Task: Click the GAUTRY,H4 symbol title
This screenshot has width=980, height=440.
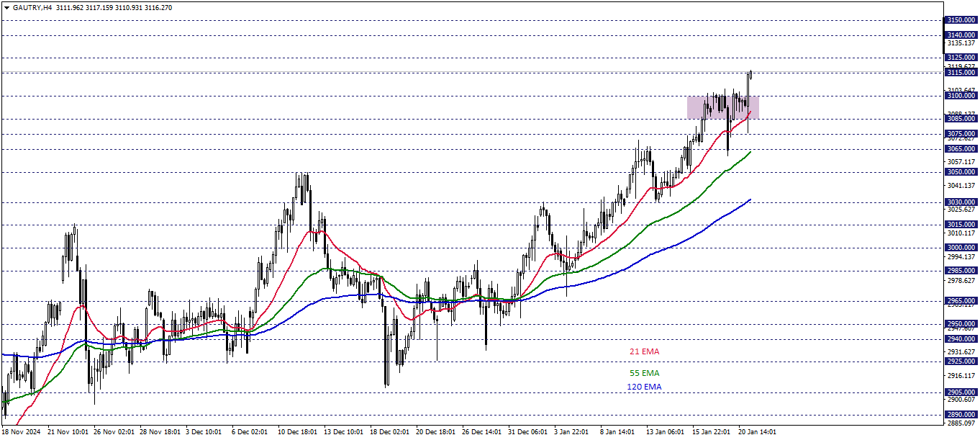Action: coord(31,7)
